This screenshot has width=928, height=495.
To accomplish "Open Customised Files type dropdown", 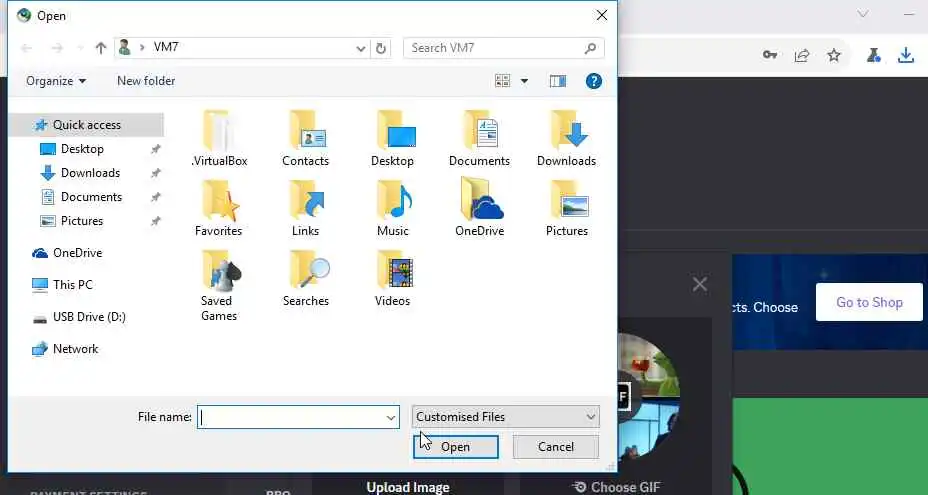I will click(505, 417).
